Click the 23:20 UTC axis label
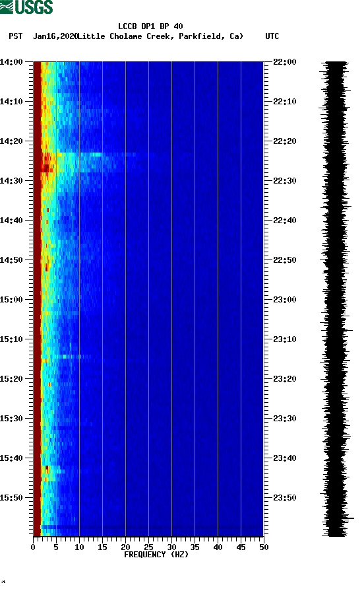The height and width of the screenshot is (589, 364). point(285,379)
